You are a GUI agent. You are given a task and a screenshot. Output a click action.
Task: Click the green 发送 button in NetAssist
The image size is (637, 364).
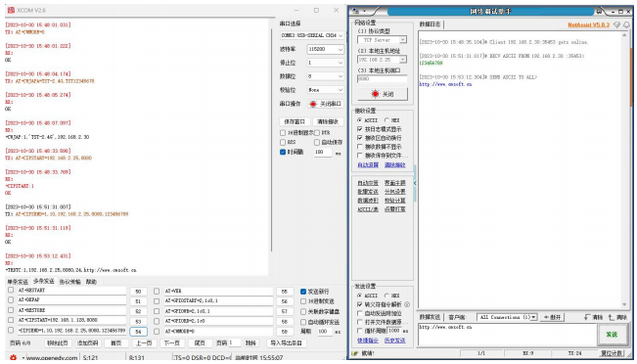point(612,335)
